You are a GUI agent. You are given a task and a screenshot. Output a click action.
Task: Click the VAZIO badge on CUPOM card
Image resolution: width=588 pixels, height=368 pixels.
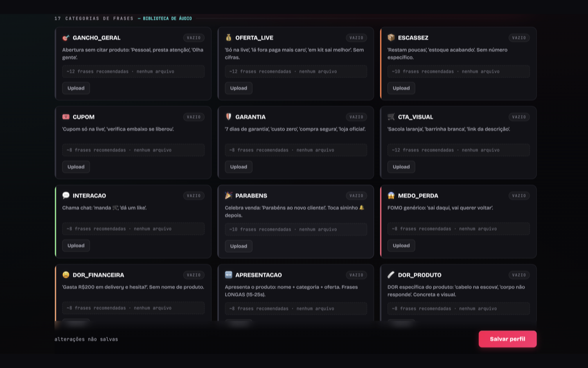pos(194,117)
